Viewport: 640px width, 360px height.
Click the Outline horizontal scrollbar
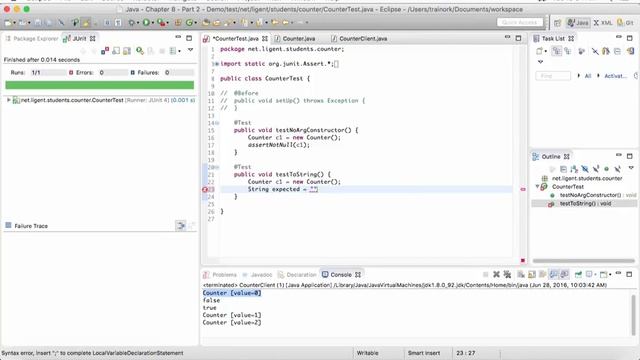click(x=583, y=261)
